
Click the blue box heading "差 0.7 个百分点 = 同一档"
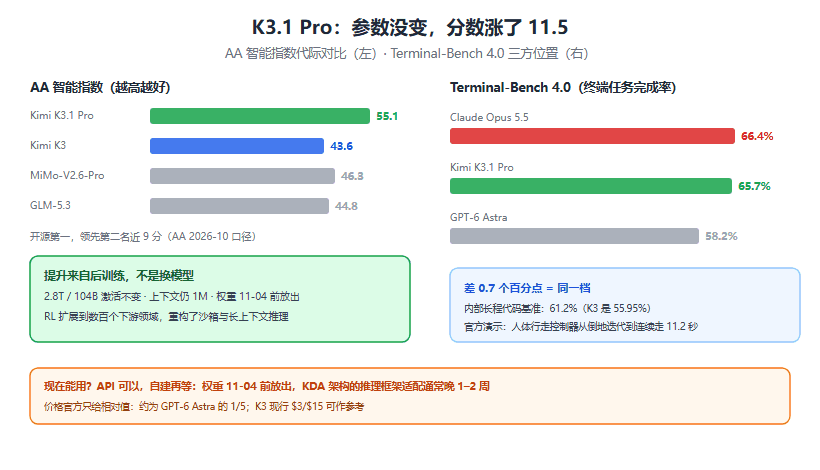coord(527,288)
